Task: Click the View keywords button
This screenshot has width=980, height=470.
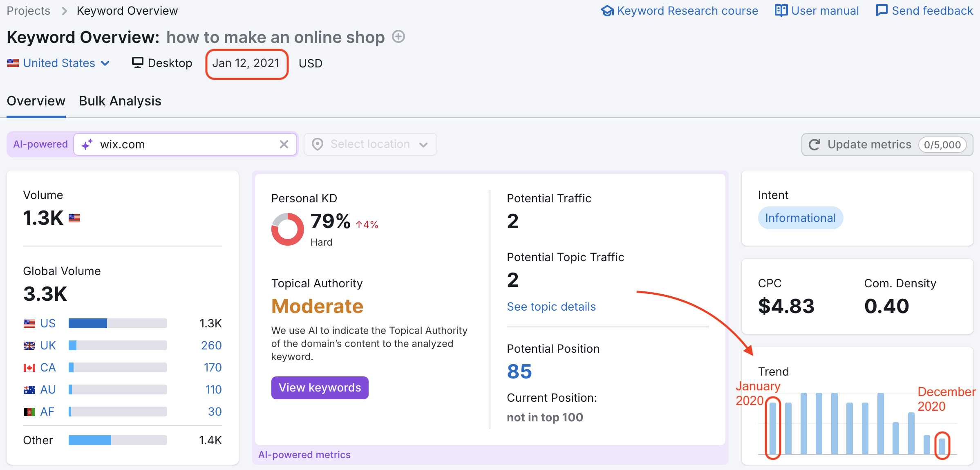Action: click(x=320, y=388)
